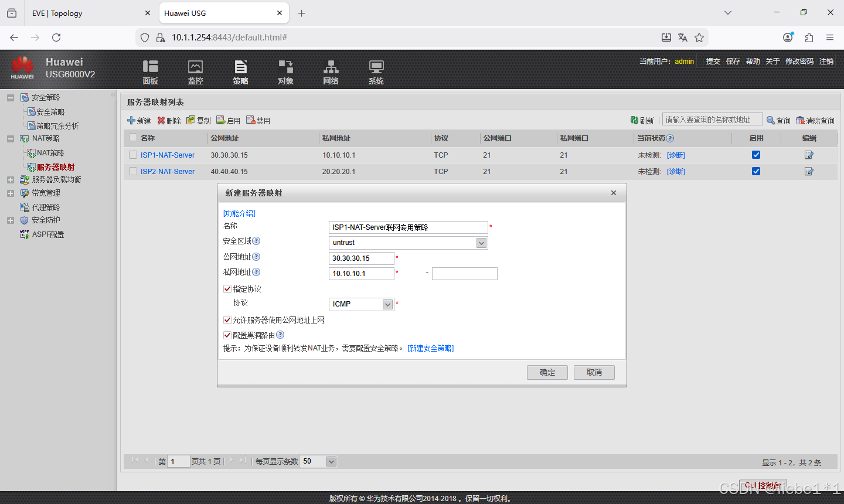Viewport: 844px width, 504px height.
Task: Edit the ISP2-NAT-Server entry via pencil icon
Action: pyautogui.click(x=809, y=171)
